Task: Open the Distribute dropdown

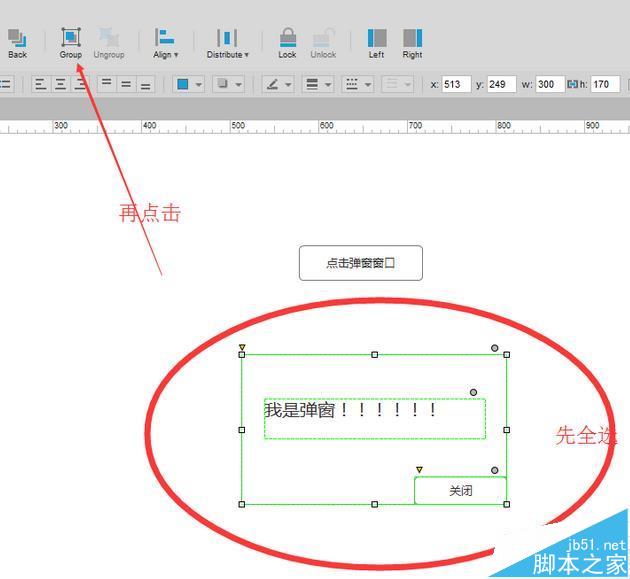Action: point(228,40)
